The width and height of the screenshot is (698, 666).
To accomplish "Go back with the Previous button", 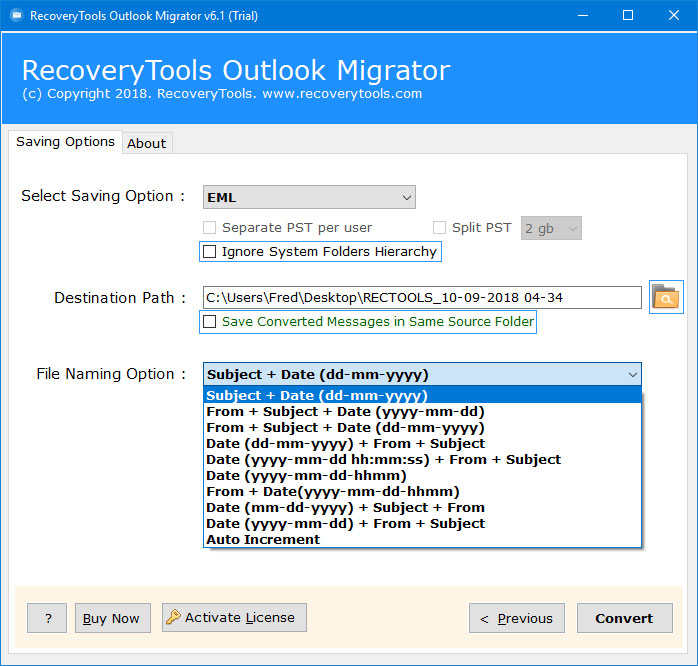I will 516,618.
